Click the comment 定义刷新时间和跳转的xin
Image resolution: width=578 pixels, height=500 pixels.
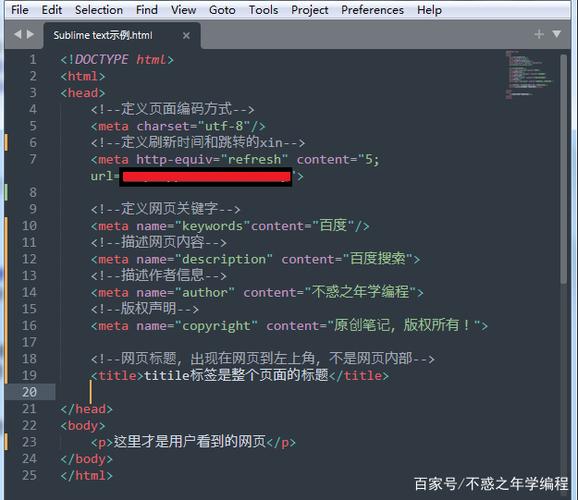198,142
